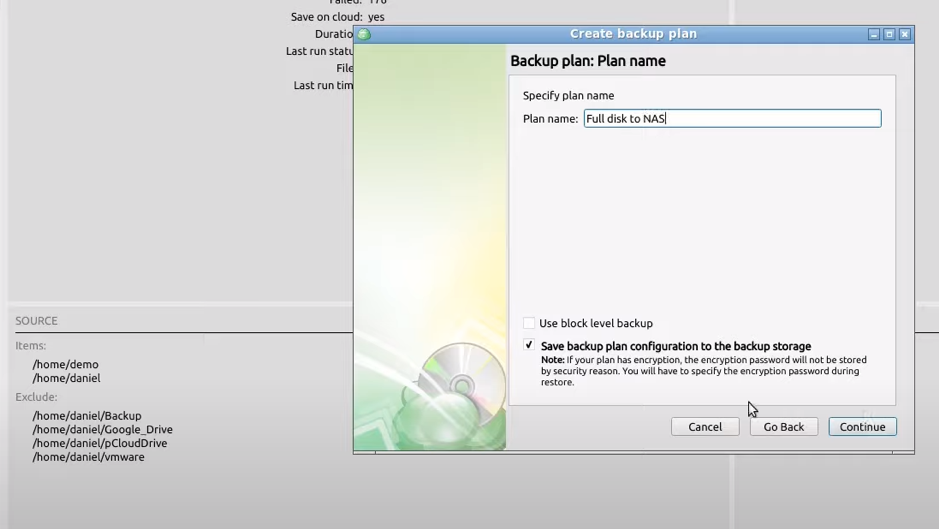The width and height of the screenshot is (939, 529).
Task: Select /home/demo in source items
Action: 65,365
